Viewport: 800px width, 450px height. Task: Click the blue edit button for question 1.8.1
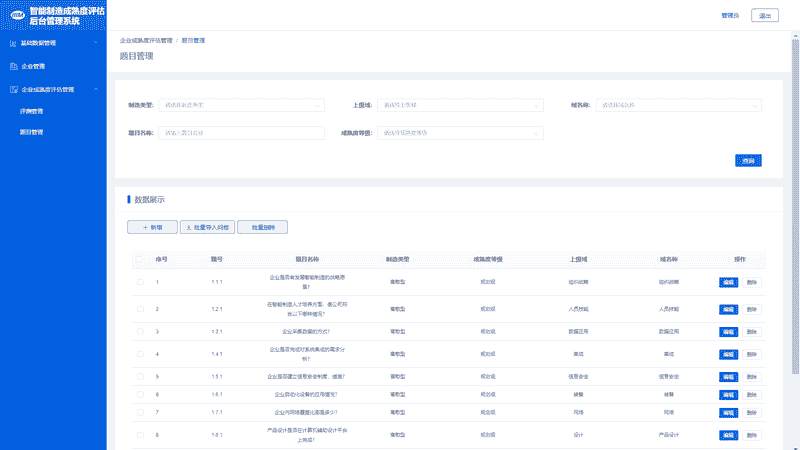tap(729, 435)
